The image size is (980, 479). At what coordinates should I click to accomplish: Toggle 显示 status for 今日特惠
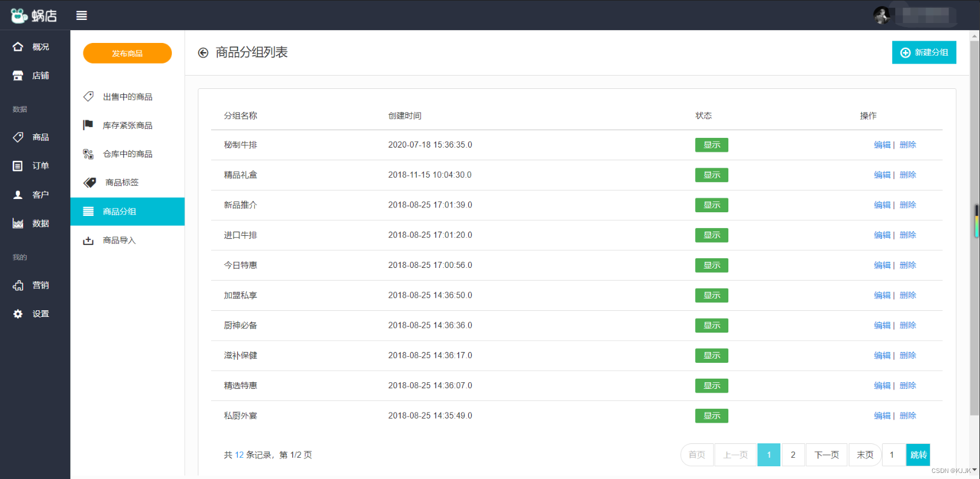coord(711,266)
